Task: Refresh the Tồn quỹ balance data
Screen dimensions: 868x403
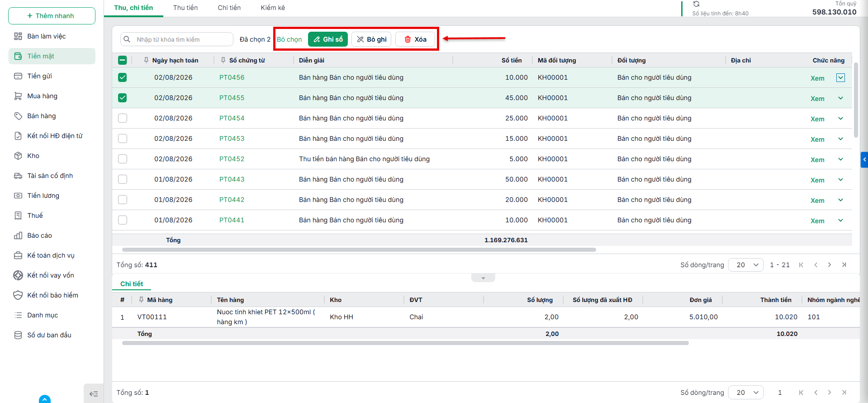Action: [x=696, y=4]
